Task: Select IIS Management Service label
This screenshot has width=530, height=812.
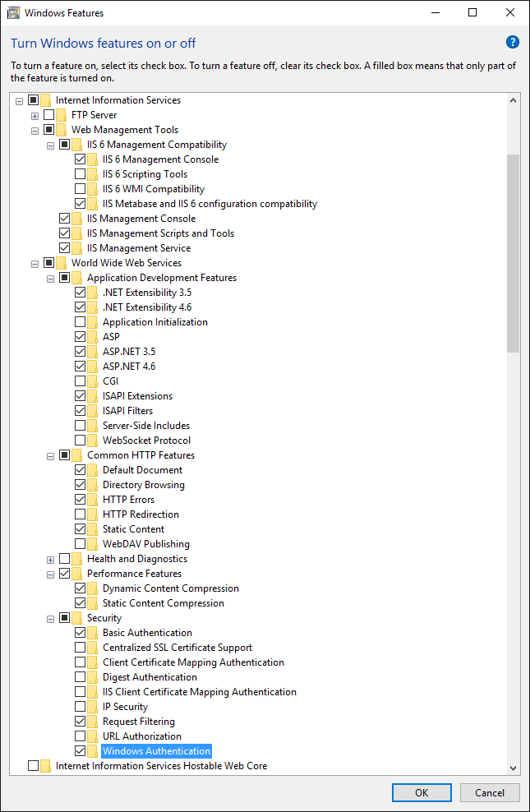Action: 139,248
